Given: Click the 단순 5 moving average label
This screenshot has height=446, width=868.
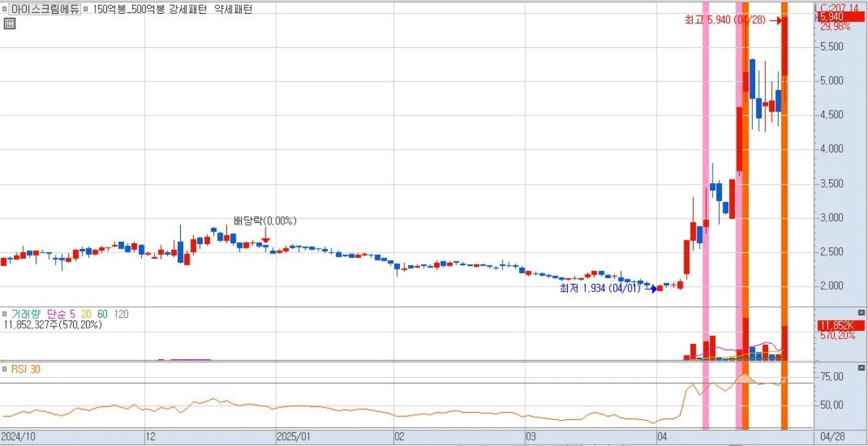Looking at the screenshot, I should [61, 314].
